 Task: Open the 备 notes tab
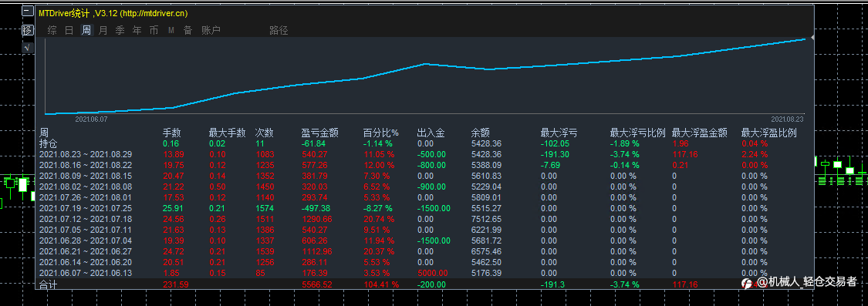(x=187, y=30)
